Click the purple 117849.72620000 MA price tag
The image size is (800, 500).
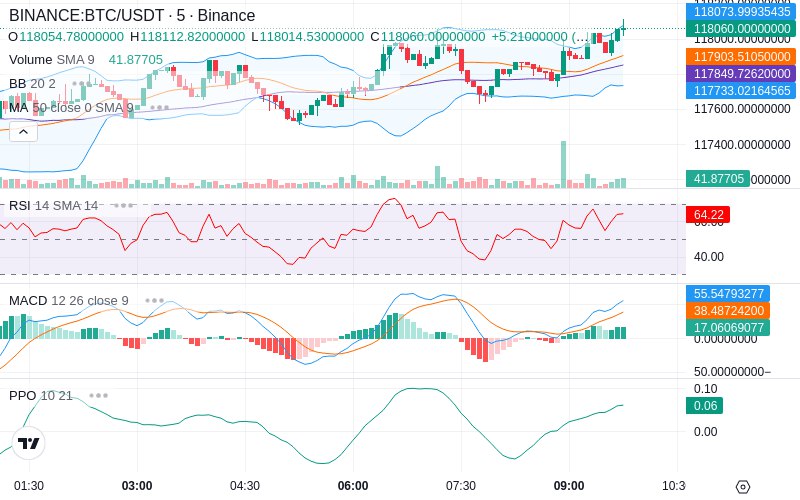pos(741,73)
